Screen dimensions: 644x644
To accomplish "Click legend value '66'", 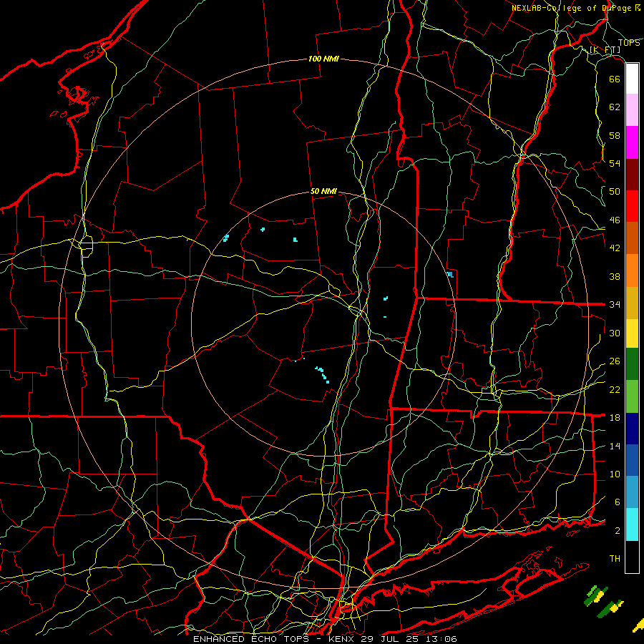I will tap(615, 79).
